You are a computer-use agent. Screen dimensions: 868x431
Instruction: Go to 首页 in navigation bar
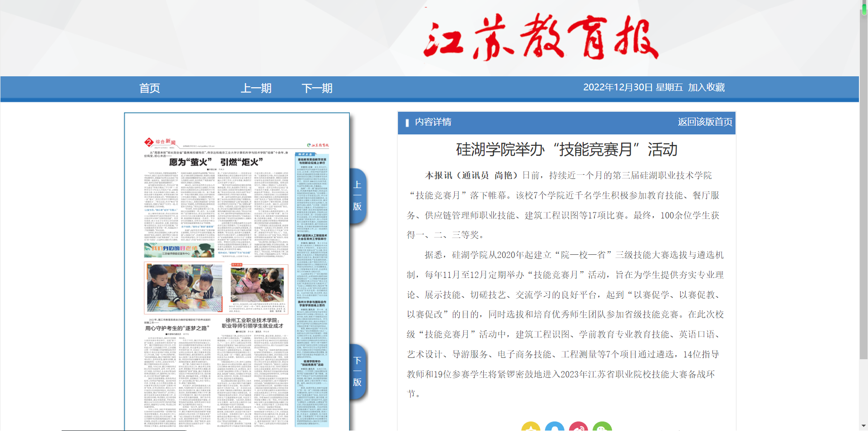pos(149,88)
